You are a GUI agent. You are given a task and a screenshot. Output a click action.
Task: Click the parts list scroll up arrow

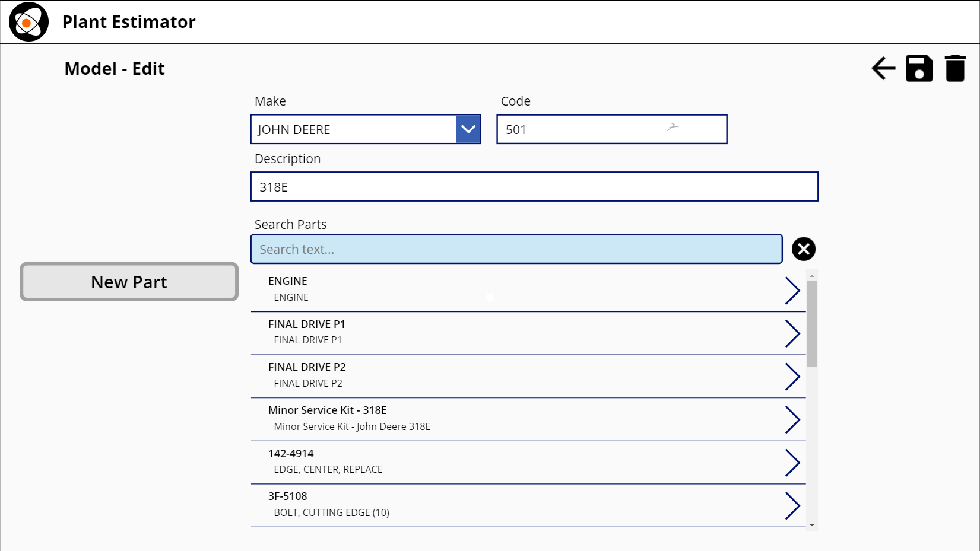click(812, 276)
